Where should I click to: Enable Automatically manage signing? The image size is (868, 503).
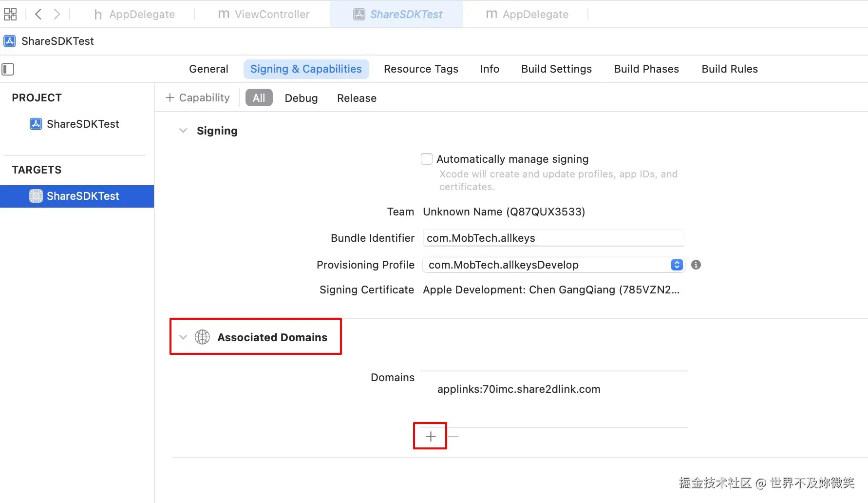tap(427, 159)
